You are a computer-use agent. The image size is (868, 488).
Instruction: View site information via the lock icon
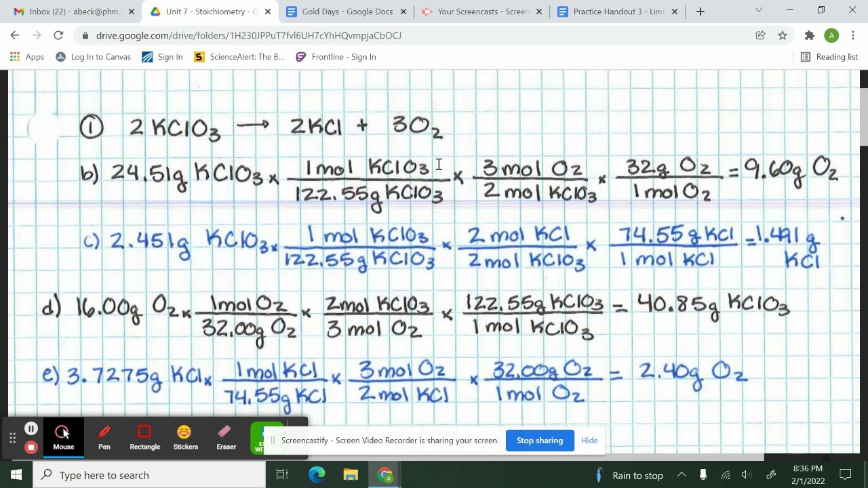[85, 35]
